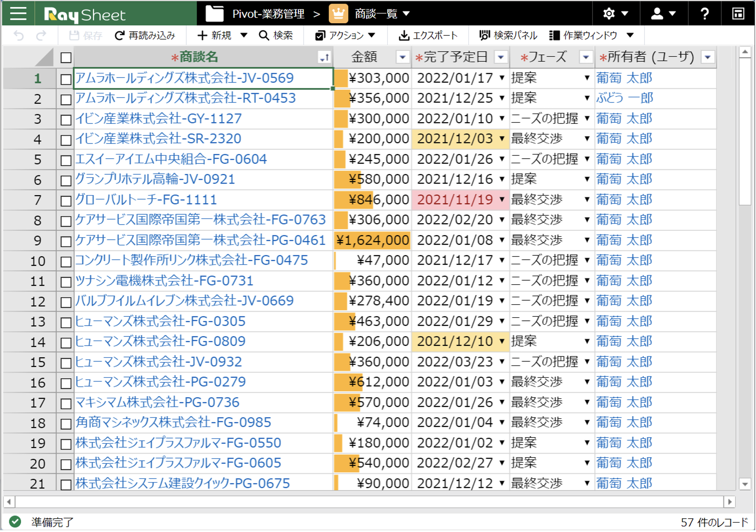Click scroll up arrow of vertical scrollbar
Viewport: 756px width, 532px height.
pos(745,52)
